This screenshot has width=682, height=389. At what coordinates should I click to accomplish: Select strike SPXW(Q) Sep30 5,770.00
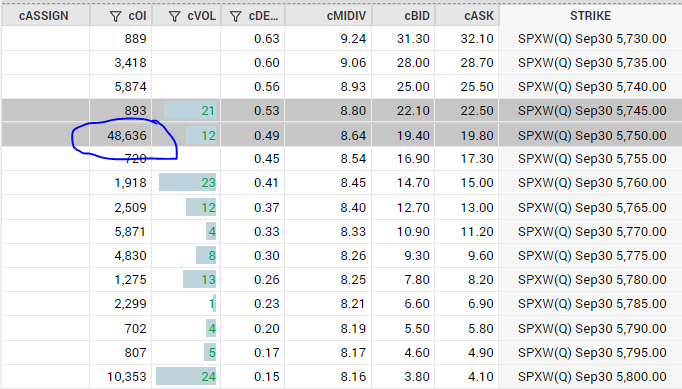point(592,231)
